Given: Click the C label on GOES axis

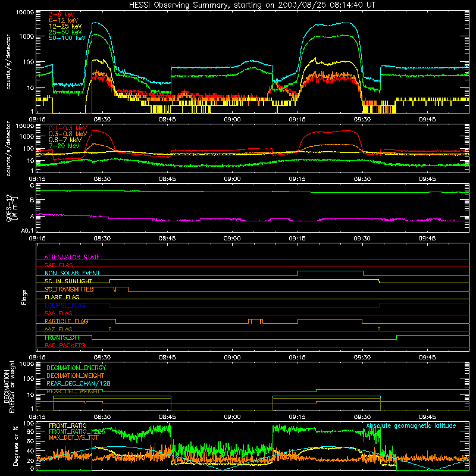Looking at the screenshot, I should click(32, 185).
